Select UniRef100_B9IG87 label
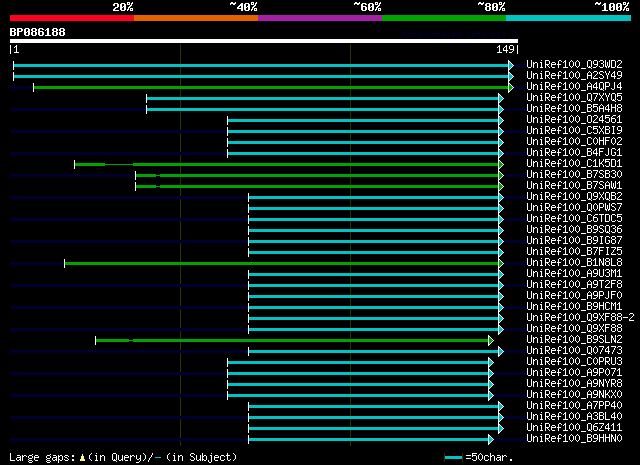The height and width of the screenshot is (465, 640). click(x=574, y=240)
